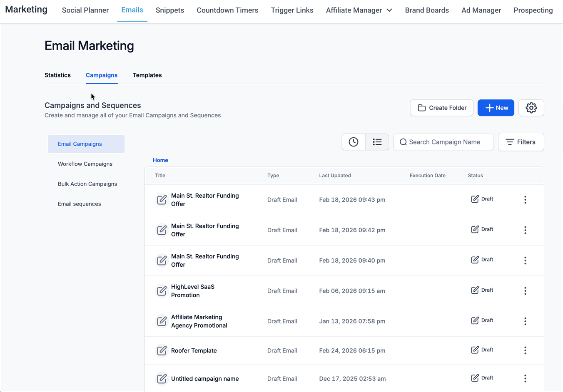Open the Filters panel
Screen dimensions: 563x392
coord(521,142)
